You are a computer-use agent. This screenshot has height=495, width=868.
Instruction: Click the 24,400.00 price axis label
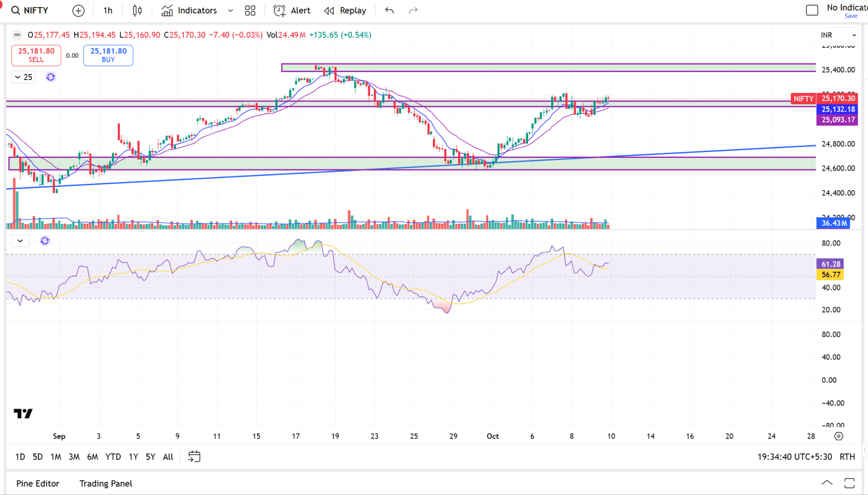coord(838,193)
